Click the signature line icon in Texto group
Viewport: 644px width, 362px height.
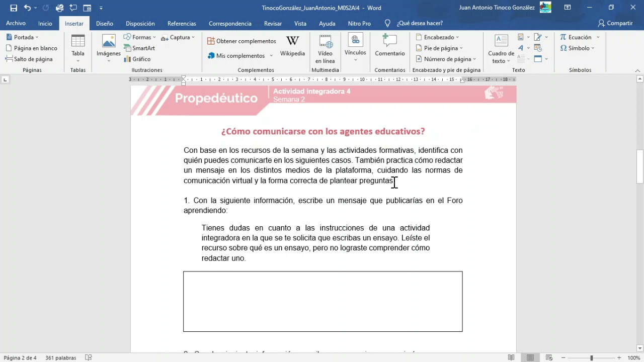pyautogui.click(x=538, y=37)
